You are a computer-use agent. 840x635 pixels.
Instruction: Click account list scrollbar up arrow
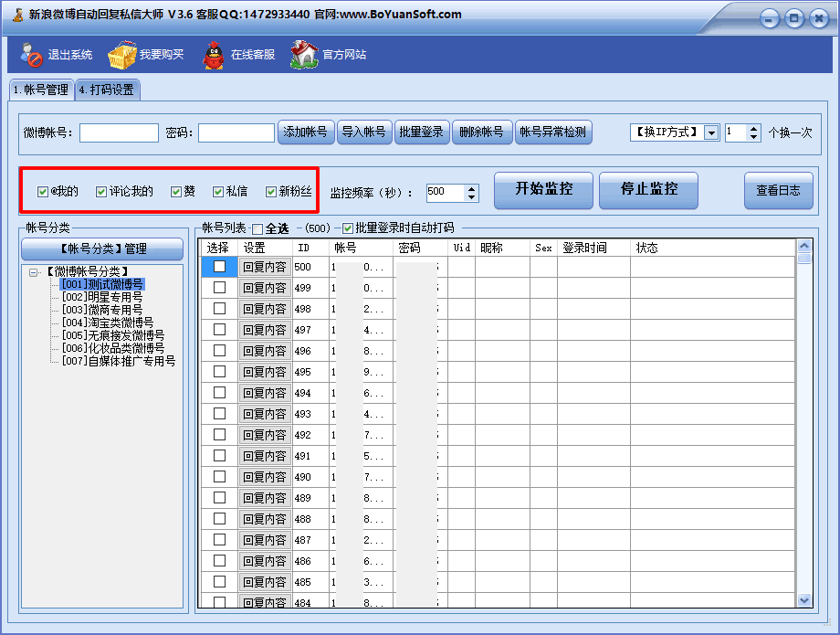(x=804, y=246)
